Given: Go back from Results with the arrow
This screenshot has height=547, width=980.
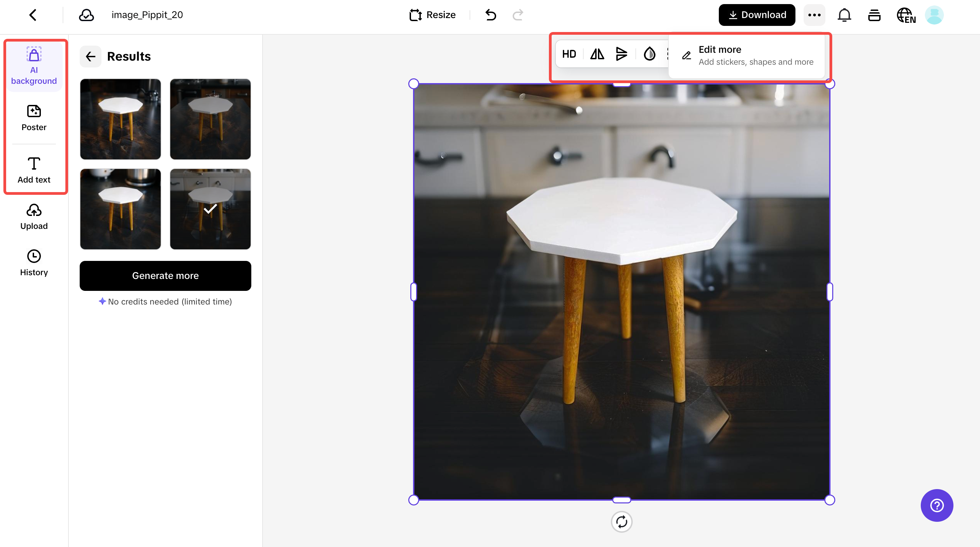Looking at the screenshot, I should (x=91, y=56).
